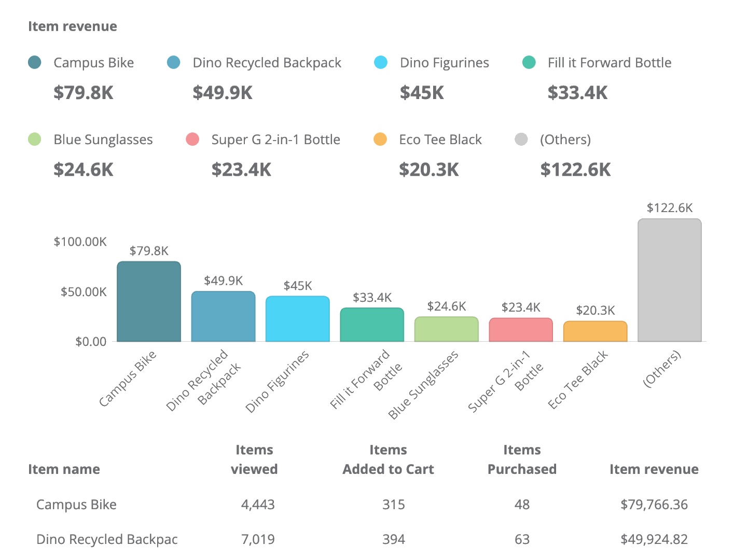
Task: Sort by Items Purchased column header
Action: tap(522, 459)
